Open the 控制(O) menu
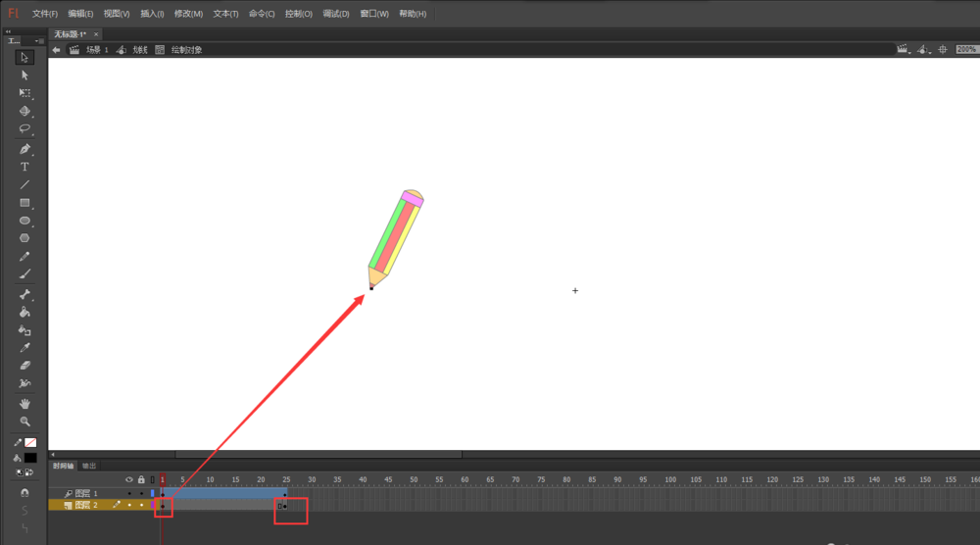This screenshot has width=980, height=545. 298,14
